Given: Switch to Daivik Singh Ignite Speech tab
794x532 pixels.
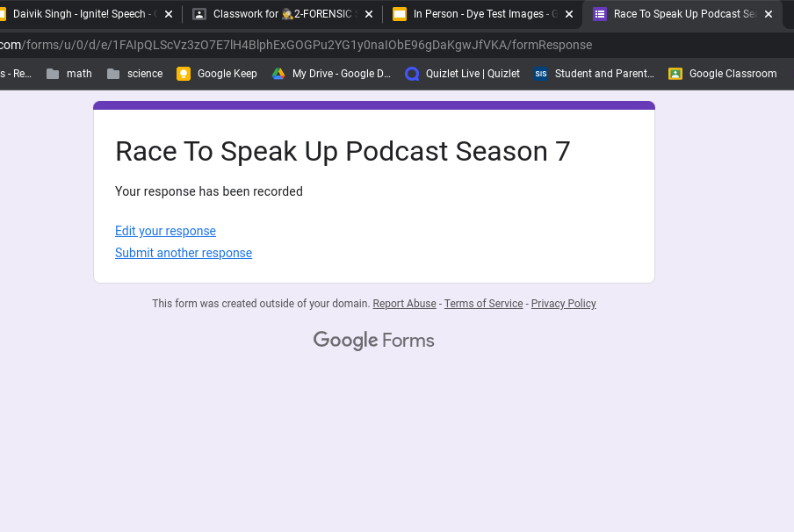Looking at the screenshot, I should [x=86, y=14].
